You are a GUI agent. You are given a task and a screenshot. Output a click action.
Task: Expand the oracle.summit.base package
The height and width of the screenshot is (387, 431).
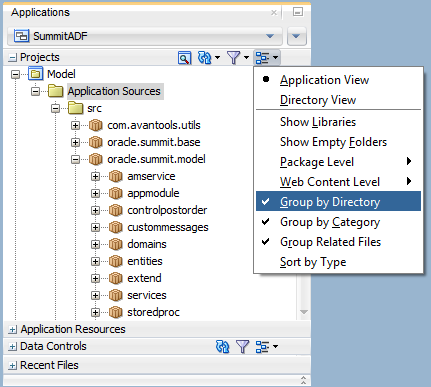click(x=75, y=142)
